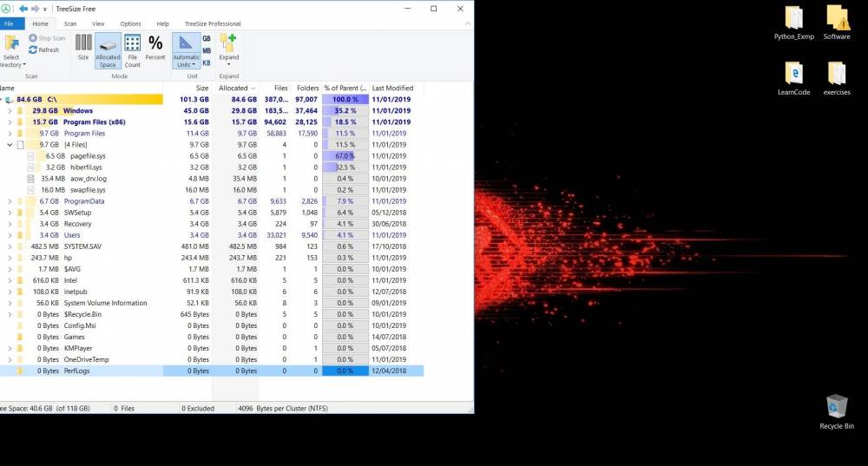Select the Recovery folder row
Viewport: 868px width, 466px height.
[x=212, y=224]
